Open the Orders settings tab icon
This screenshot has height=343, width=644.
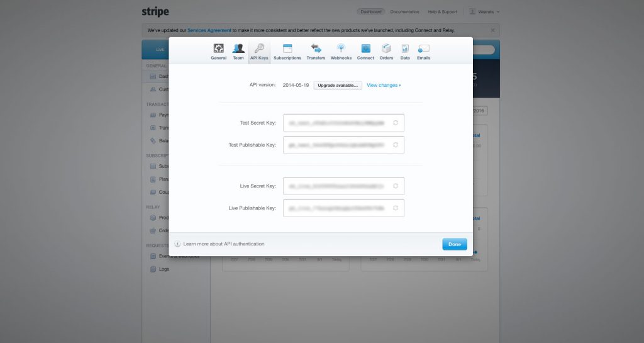(386, 48)
